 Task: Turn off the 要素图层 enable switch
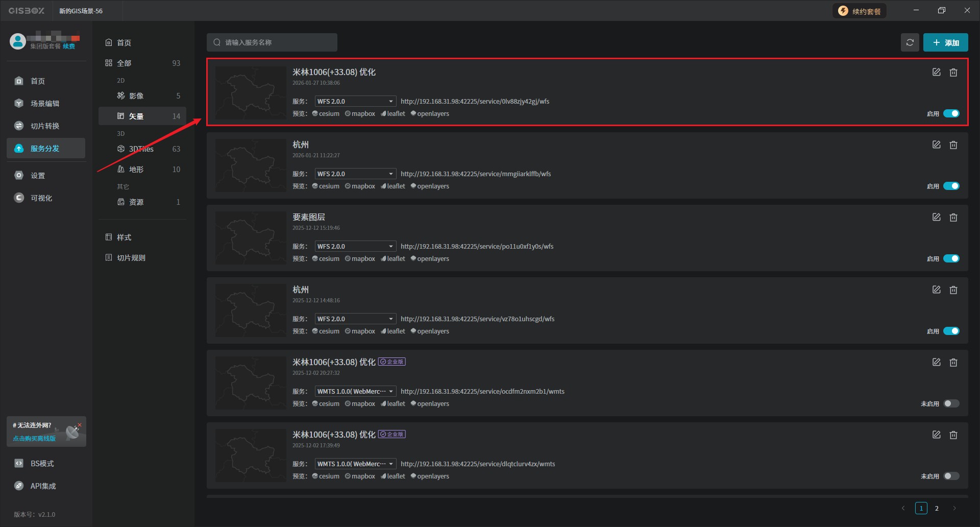951,259
